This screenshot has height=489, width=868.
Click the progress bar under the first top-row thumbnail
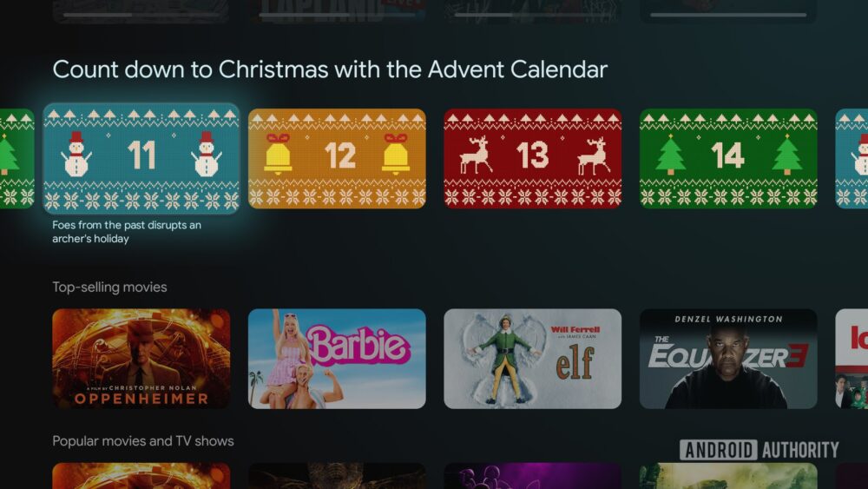point(141,15)
